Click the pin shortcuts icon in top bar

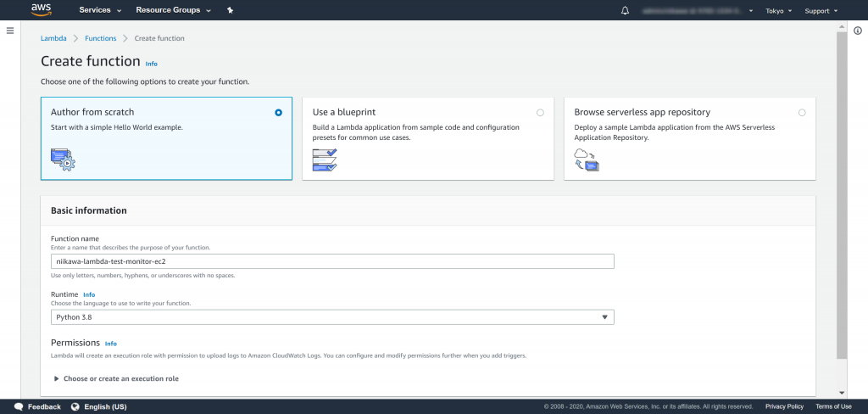pyautogui.click(x=231, y=10)
